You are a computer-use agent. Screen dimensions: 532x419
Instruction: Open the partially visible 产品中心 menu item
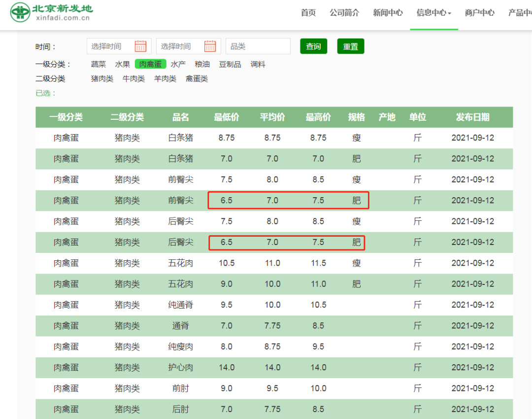pos(520,13)
